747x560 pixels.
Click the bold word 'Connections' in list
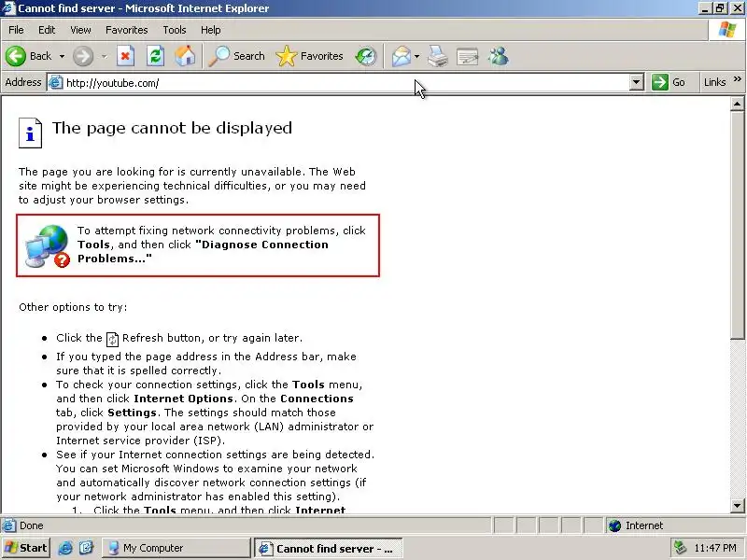coord(317,399)
